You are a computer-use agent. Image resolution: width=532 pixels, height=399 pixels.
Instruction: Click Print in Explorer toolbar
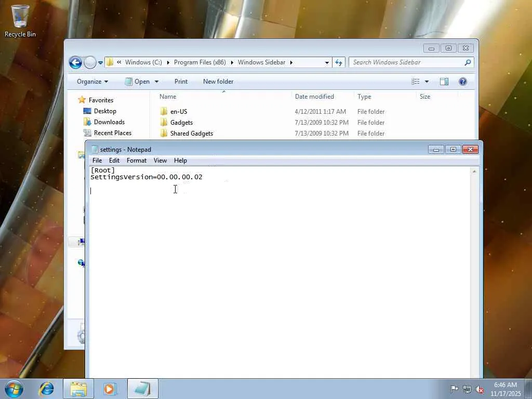pyautogui.click(x=181, y=82)
